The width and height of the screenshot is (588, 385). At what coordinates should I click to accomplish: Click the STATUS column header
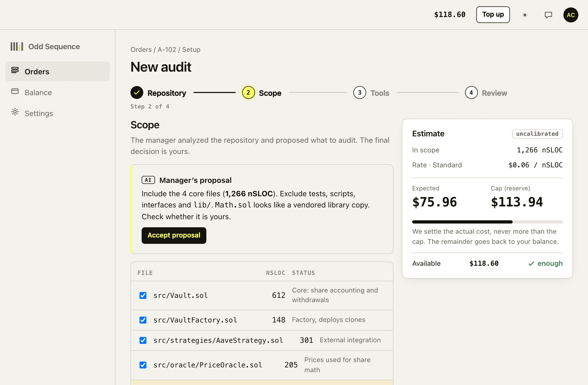(x=304, y=273)
